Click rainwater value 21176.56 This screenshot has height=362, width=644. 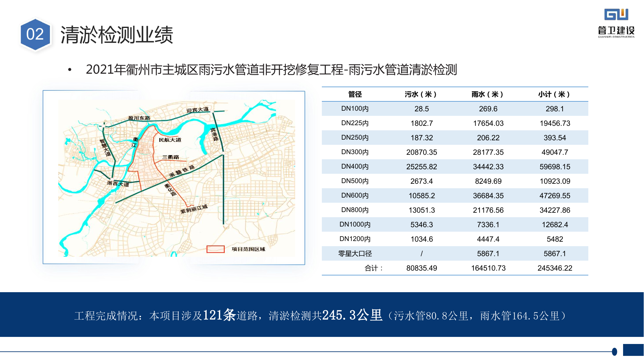point(488,210)
